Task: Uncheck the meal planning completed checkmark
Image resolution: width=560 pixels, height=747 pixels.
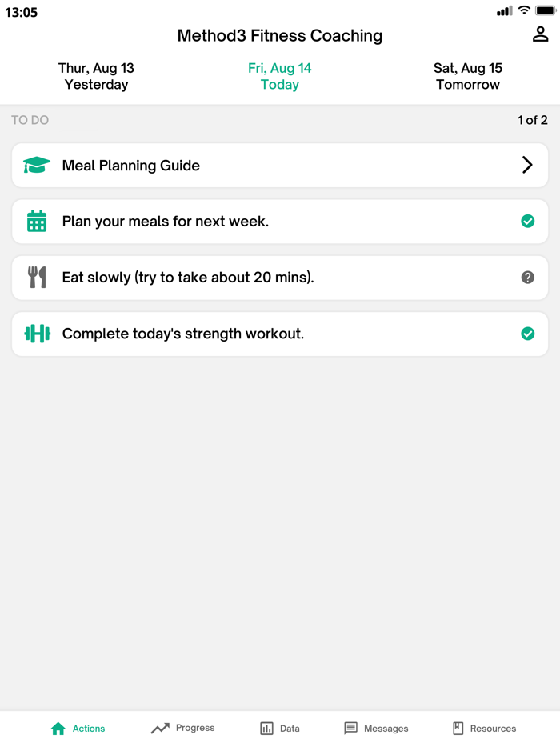Action: 527,222
